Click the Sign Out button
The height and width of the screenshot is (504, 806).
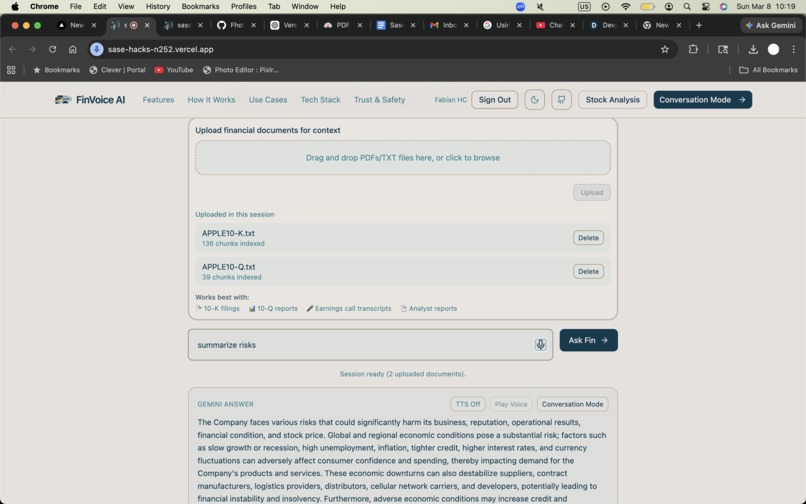tap(494, 100)
